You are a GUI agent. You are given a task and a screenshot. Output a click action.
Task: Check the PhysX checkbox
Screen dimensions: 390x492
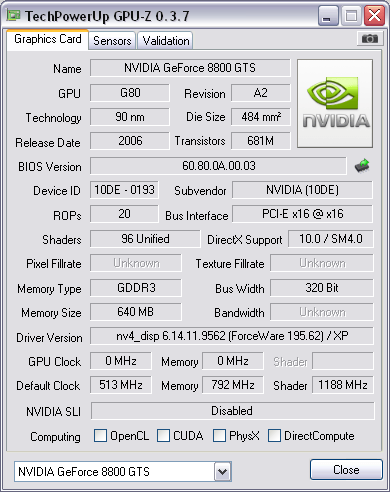[219, 435]
